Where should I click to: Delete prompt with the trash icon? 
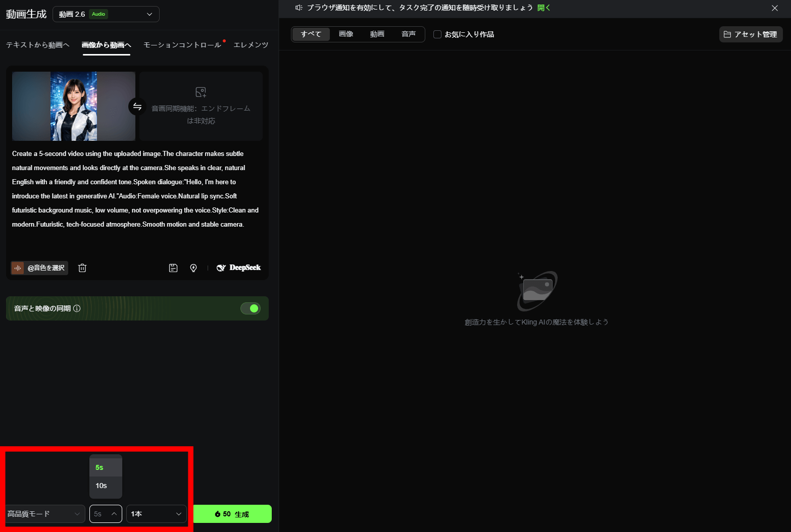82,268
